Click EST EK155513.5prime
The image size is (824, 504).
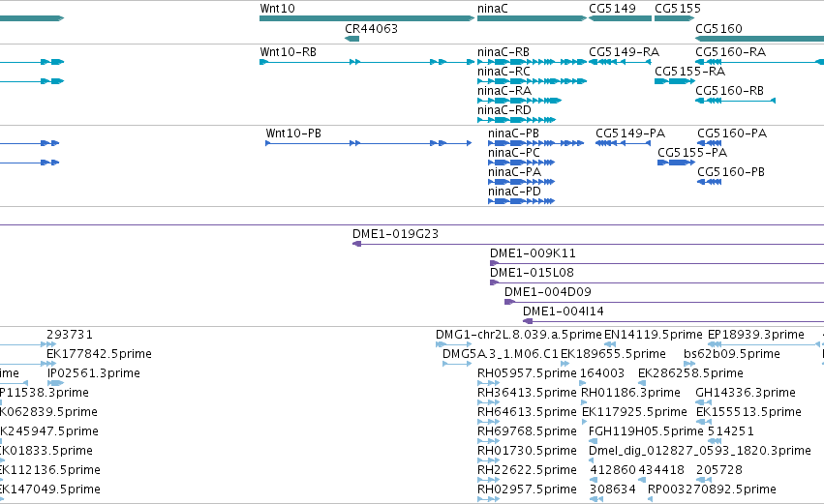[704, 422]
